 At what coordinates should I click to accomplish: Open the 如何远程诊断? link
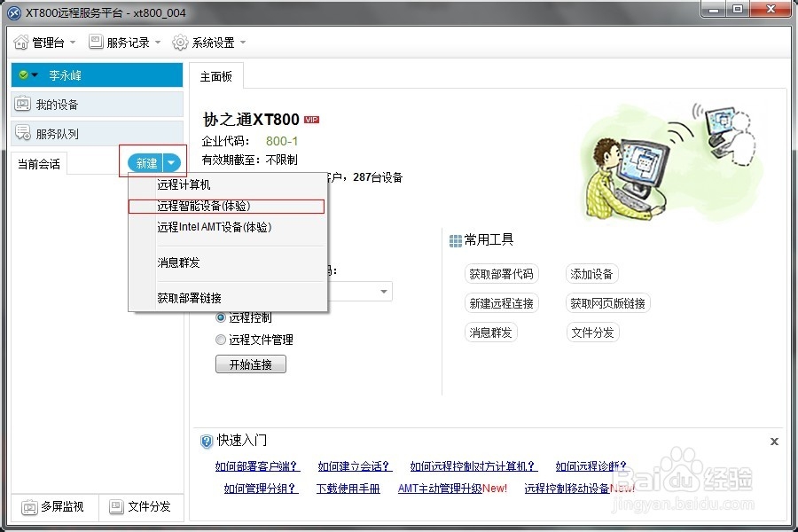coord(591,465)
